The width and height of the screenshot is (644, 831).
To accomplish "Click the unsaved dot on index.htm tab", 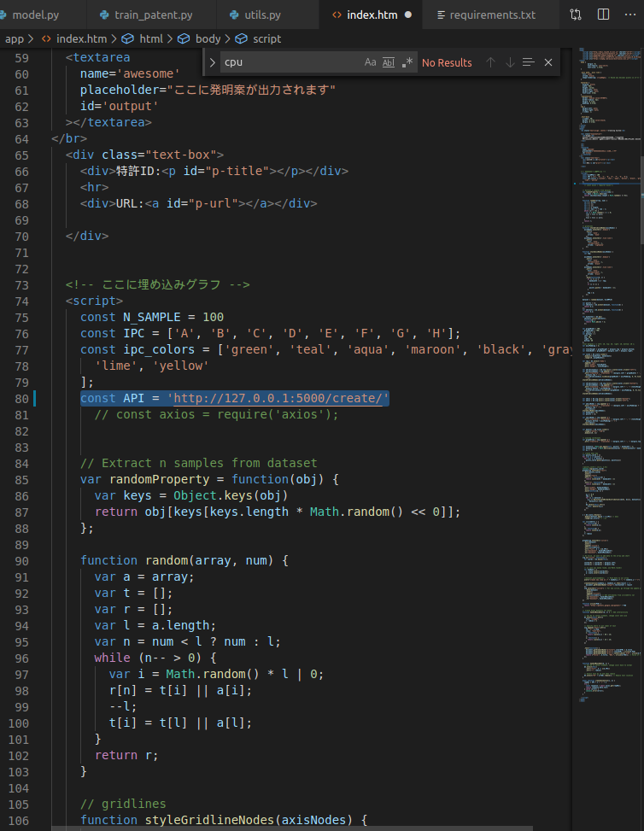I will [x=407, y=15].
